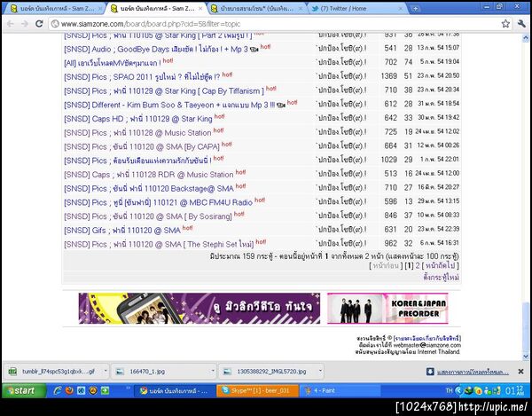Viewport: 532px width, 416px height.
Task: Click the vertical scrollbar up arrow
Action: tap(526, 37)
